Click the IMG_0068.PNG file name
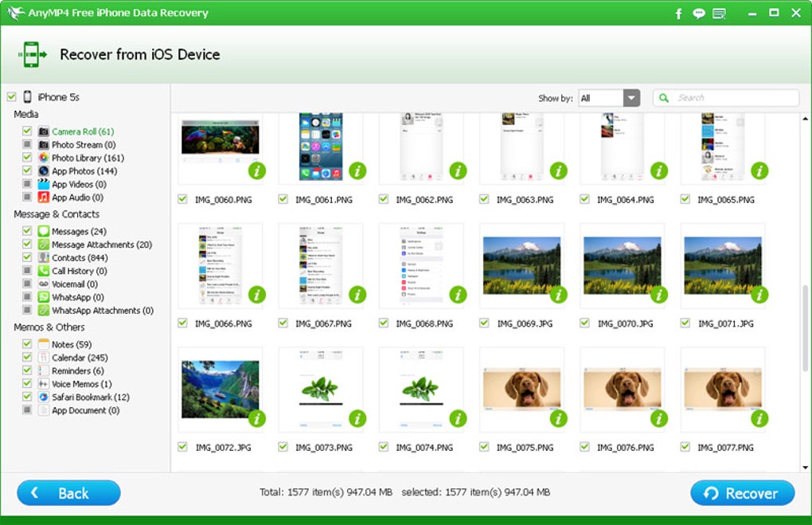 point(424,323)
